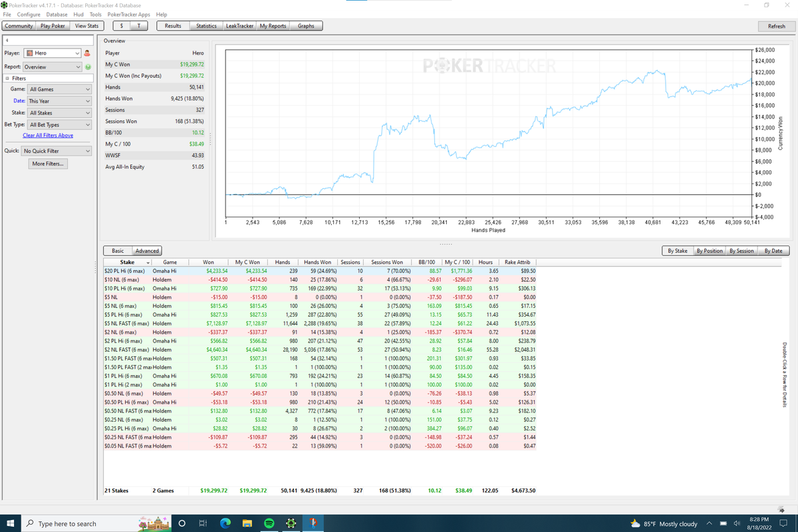Click the Cortana circle in the taskbar
Image resolution: width=798 pixels, height=532 pixels.
point(182,523)
